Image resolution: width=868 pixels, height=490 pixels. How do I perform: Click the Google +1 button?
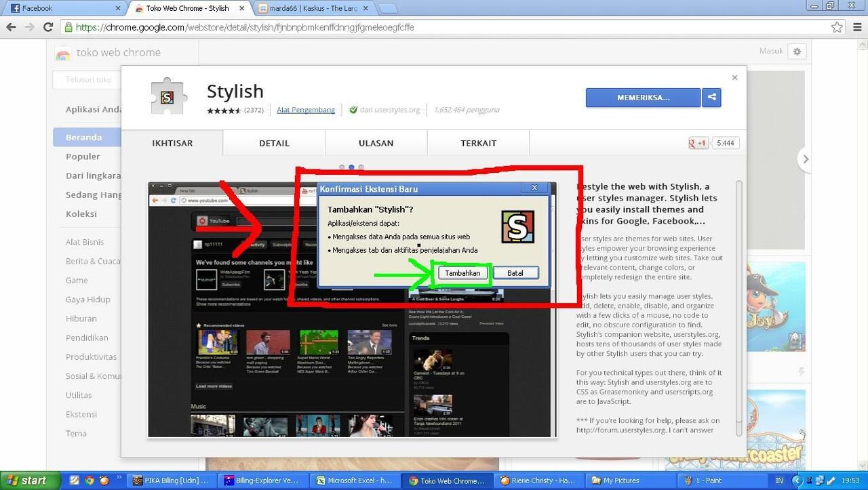click(698, 143)
